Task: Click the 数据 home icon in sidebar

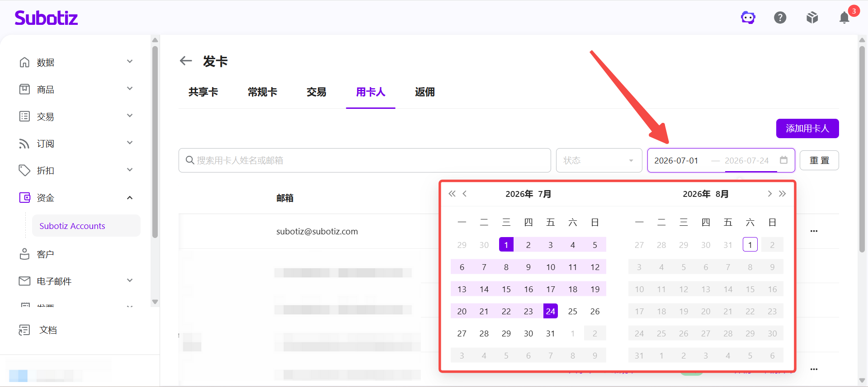Action: click(24, 62)
